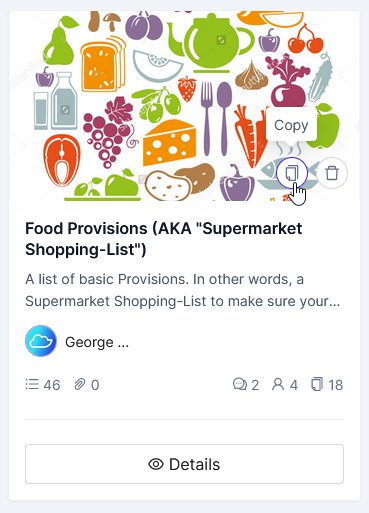Click the 18 copies count
Image resolution: width=369 pixels, height=513 pixels.
tap(335, 385)
